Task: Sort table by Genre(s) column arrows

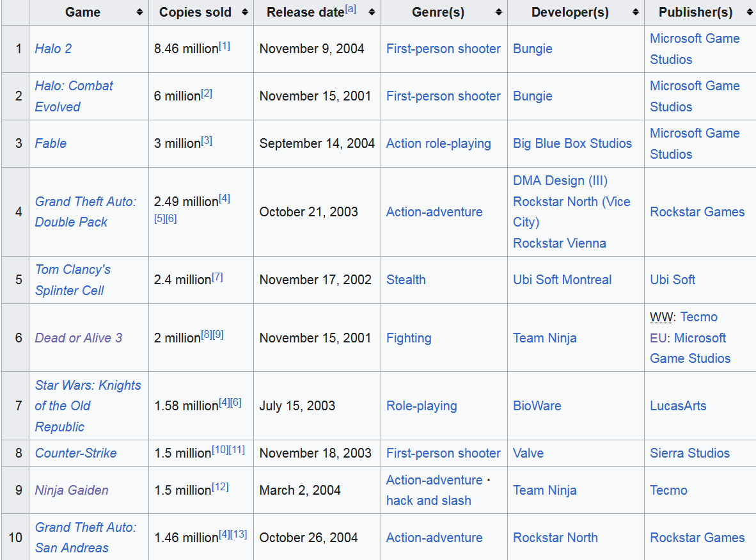Action: point(498,12)
